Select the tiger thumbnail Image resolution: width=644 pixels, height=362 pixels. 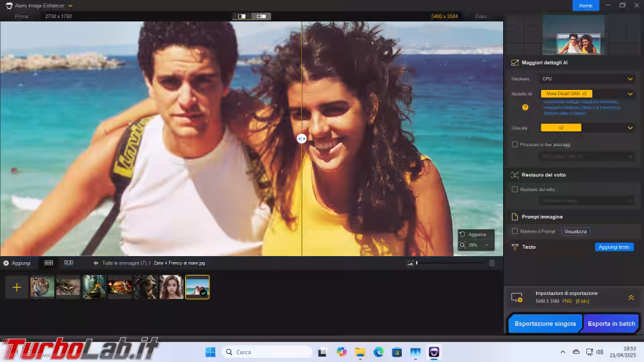tap(42, 287)
